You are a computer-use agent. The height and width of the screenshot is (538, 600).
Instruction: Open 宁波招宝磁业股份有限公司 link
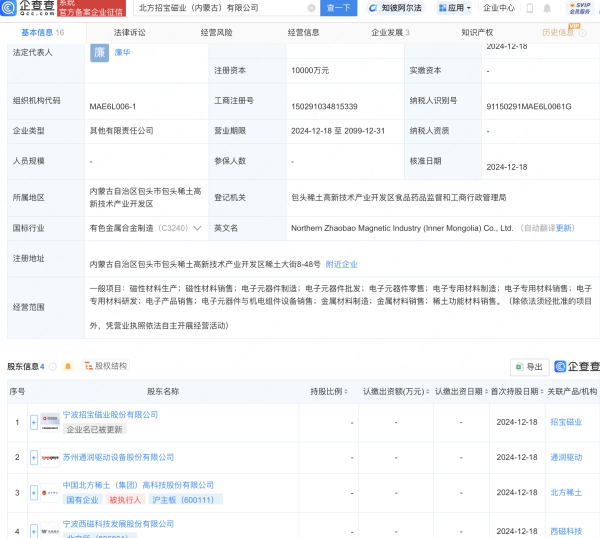[x=110, y=415]
